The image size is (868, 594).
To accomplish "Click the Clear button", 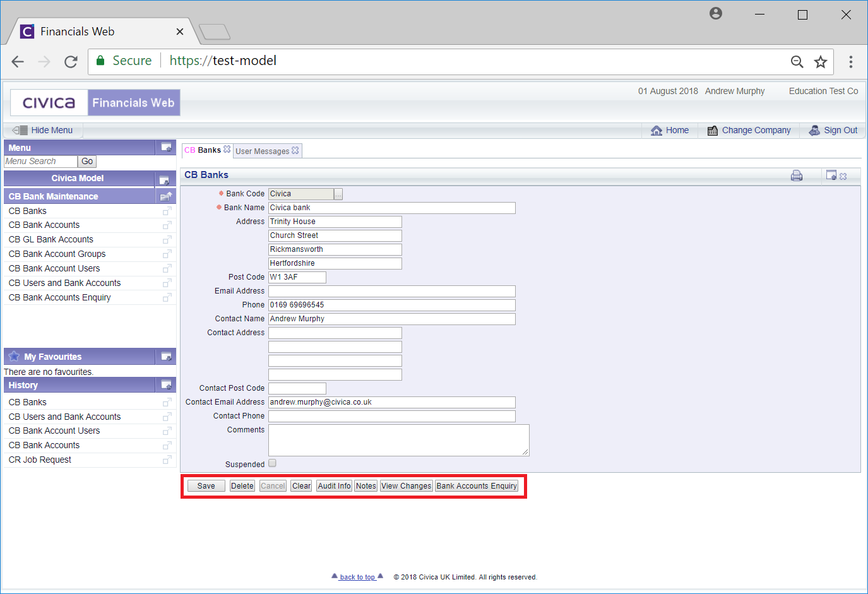I will 302,486.
